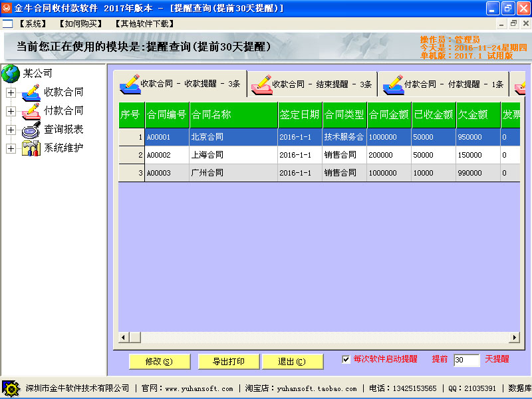532x399 pixels.
Task: Switch to 收款合同 - 收款提醒 tab
Action: point(180,84)
